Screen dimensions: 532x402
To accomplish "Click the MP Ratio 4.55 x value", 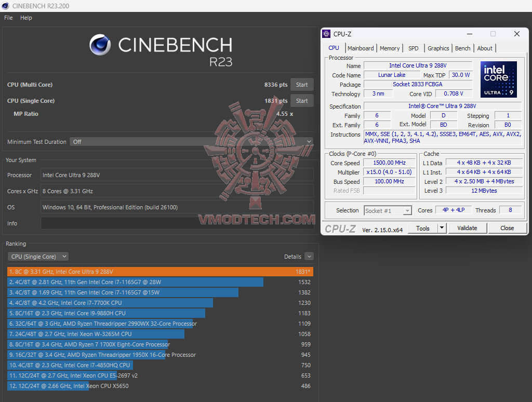I will [284, 114].
